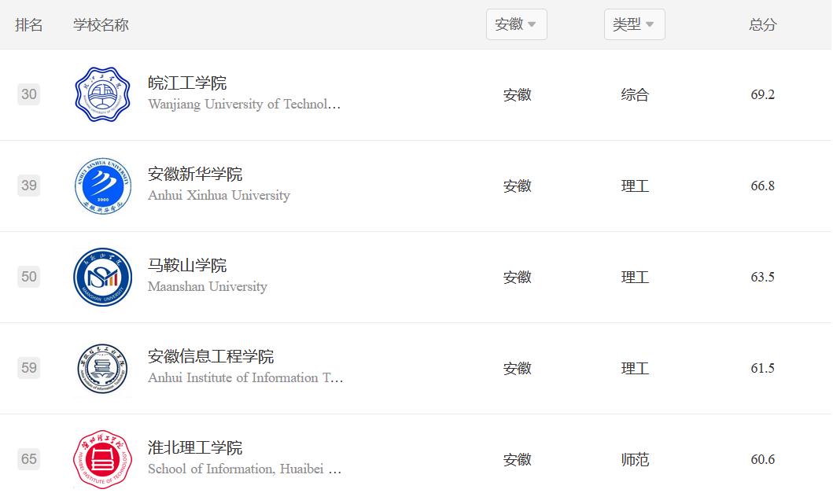The width and height of the screenshot is (833, 504).
Task: Click the 排名 column header
Action: (29, 24)
